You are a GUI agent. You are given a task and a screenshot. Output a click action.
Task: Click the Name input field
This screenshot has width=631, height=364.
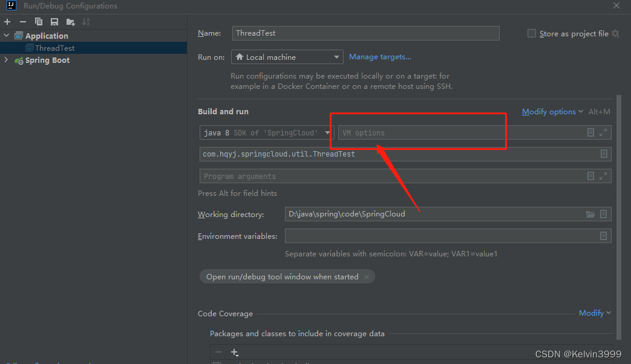(x=365, y=33)
